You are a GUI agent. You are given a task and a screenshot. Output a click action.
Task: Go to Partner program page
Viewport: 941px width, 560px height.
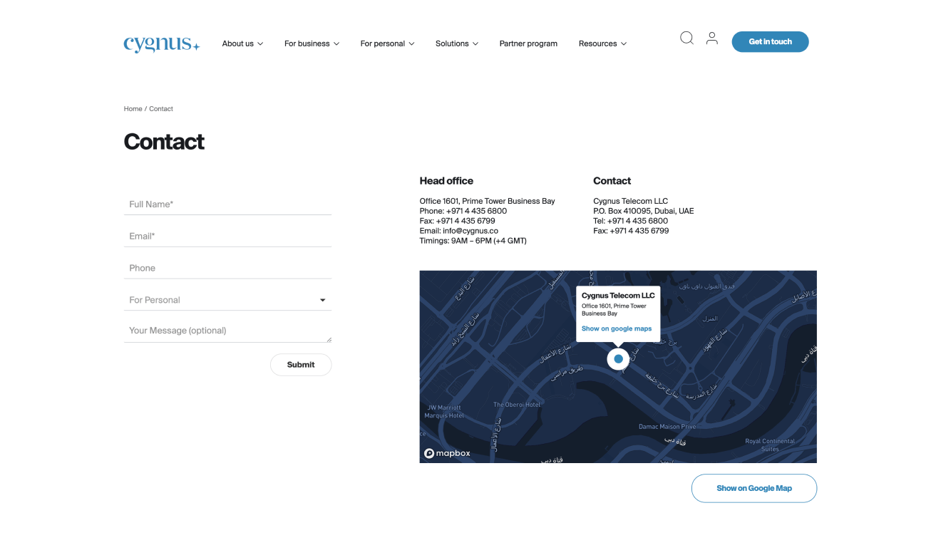click(528, 43)
